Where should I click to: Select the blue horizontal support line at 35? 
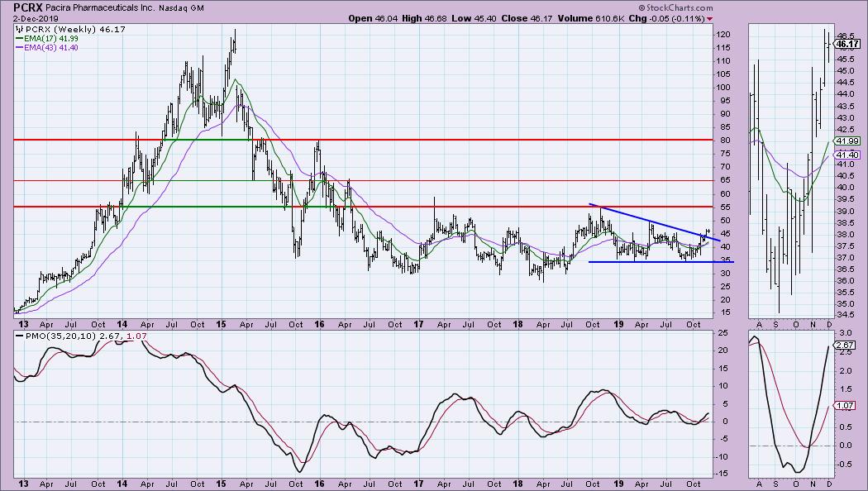[661, 262]
